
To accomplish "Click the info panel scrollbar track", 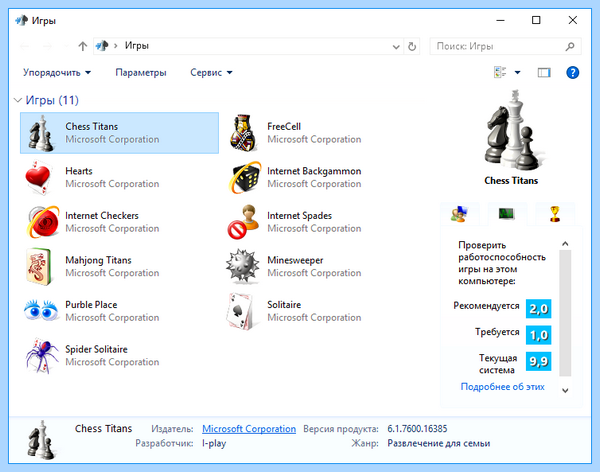I will click(565, 313).
